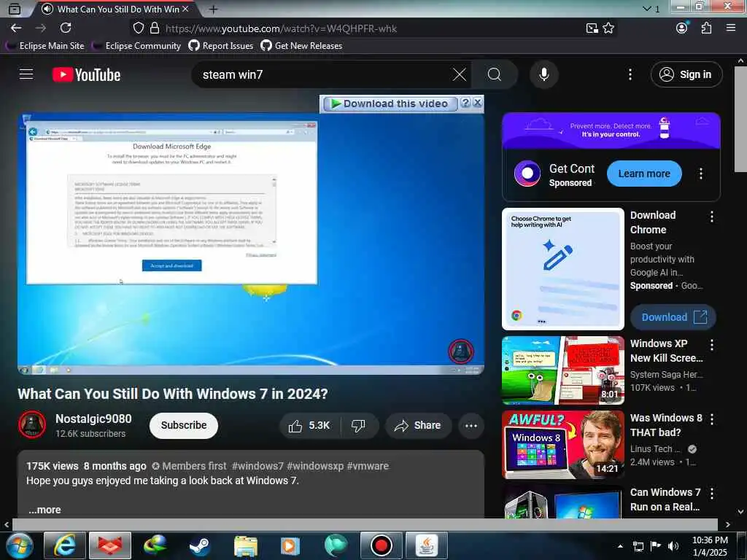Open options for Download Chrome ad
This screenshot has height=560, width=747.
coord(712,217)
